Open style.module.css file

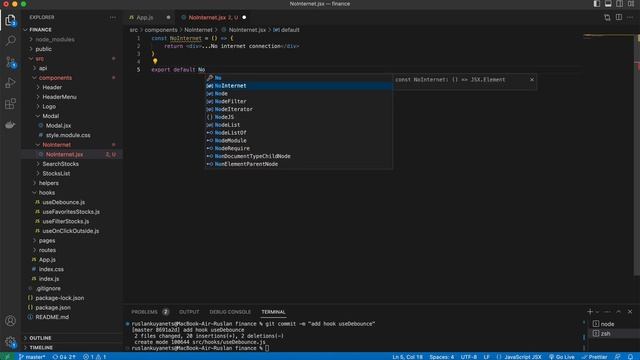click(x=68, y=135)
